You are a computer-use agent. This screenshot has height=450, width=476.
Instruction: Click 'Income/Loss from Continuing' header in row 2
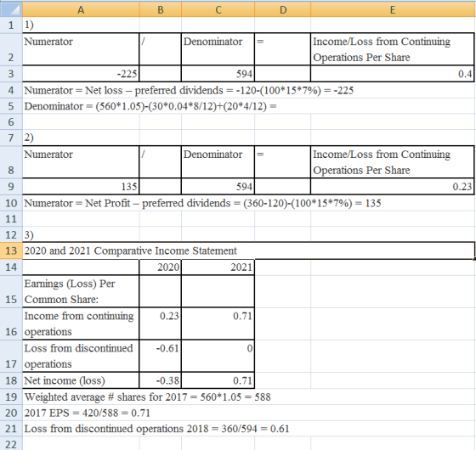[392, 49]
